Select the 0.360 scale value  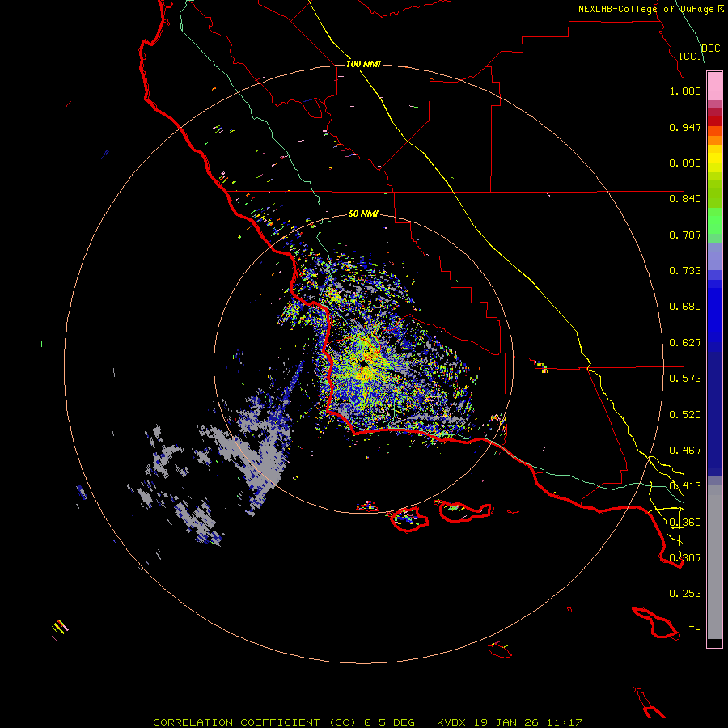[685, 523]
